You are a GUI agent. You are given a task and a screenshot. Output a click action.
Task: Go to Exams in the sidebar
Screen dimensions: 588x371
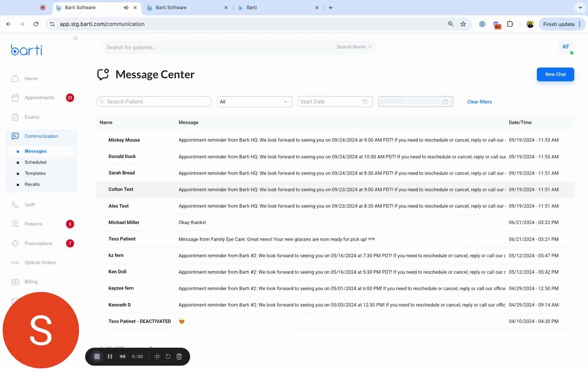tap(32, 117)
